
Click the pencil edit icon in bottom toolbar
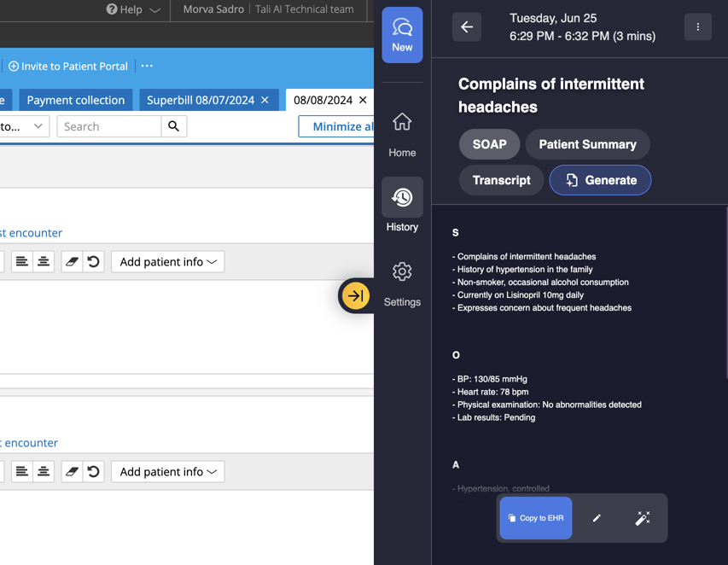597,517
